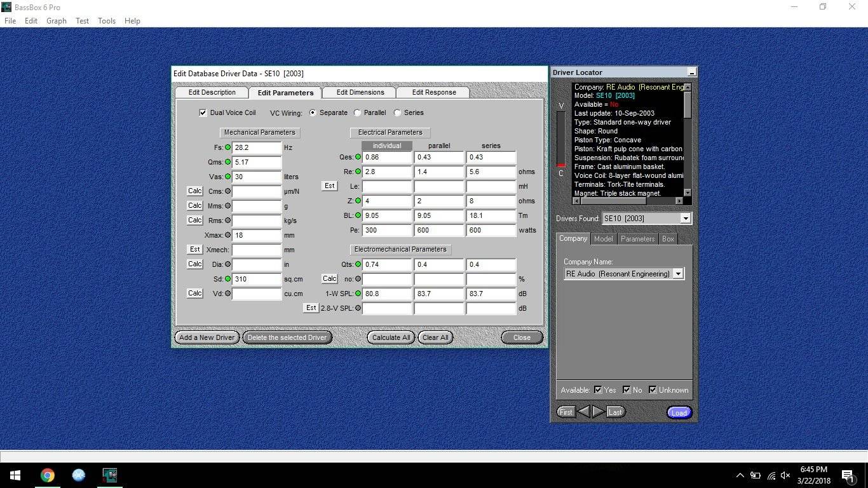Viewport: 868px width, 488px height.
Task: Click the Load button in Driver Locator
Action: pyautogui.click(x=679, y=412)
